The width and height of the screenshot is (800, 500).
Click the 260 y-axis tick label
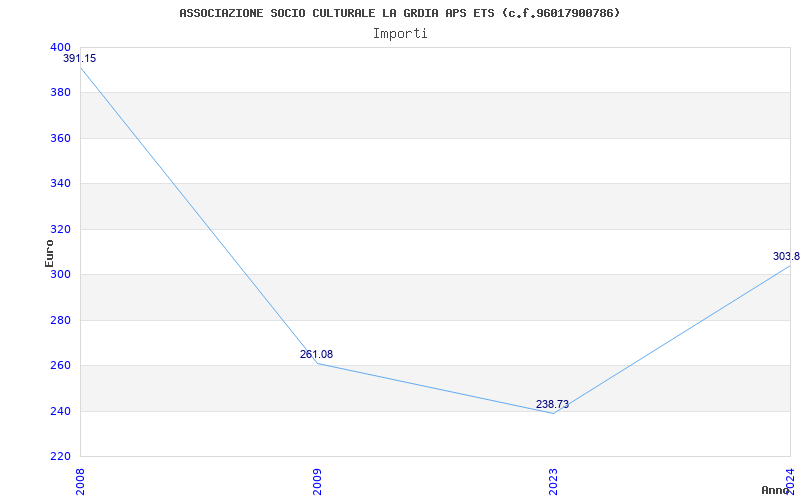(x=60, y=366)
